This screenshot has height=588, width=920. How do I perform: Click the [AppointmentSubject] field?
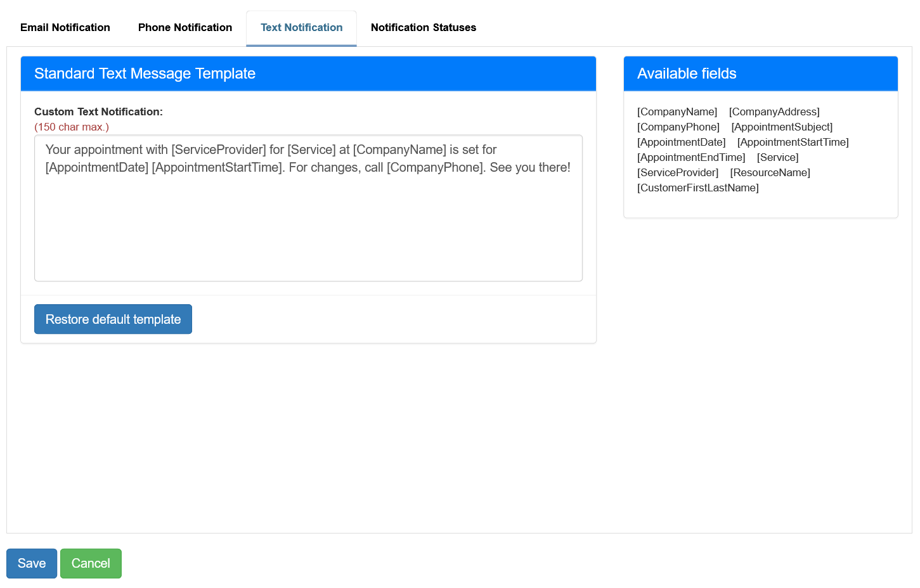click(782, 127)
